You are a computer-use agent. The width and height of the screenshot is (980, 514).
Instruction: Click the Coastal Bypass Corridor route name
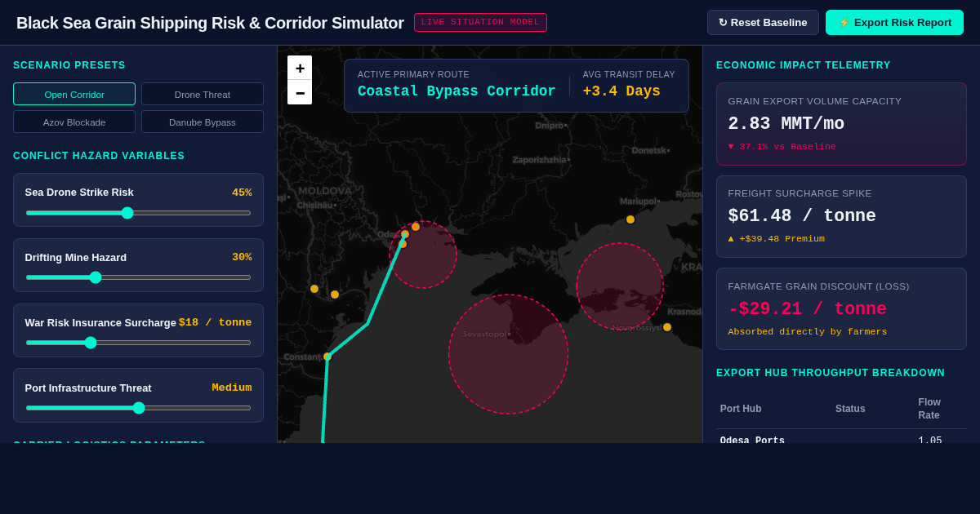pyautogui.click(x=457, y=91)
